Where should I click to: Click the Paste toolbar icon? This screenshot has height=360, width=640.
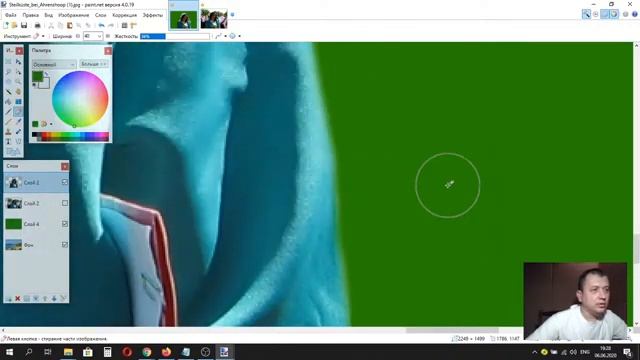69,25
